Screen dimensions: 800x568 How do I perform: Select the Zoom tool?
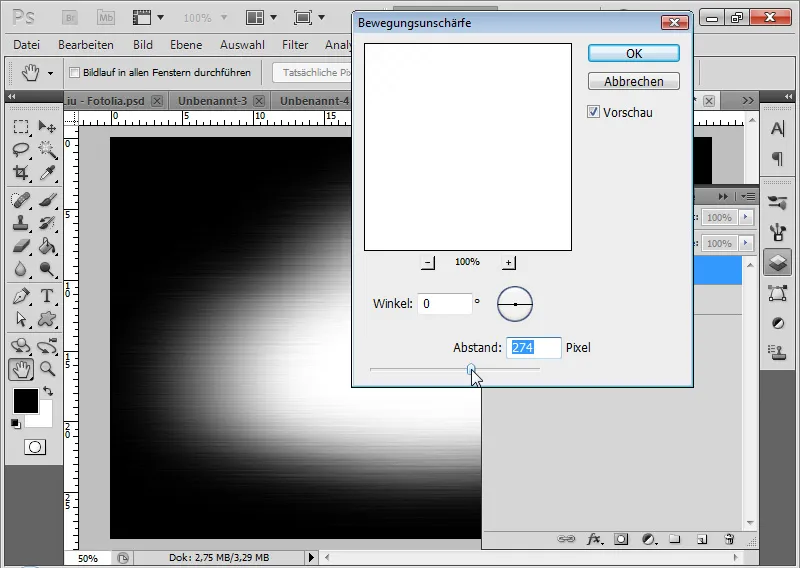pyautogui.click(x=47, y=369)
